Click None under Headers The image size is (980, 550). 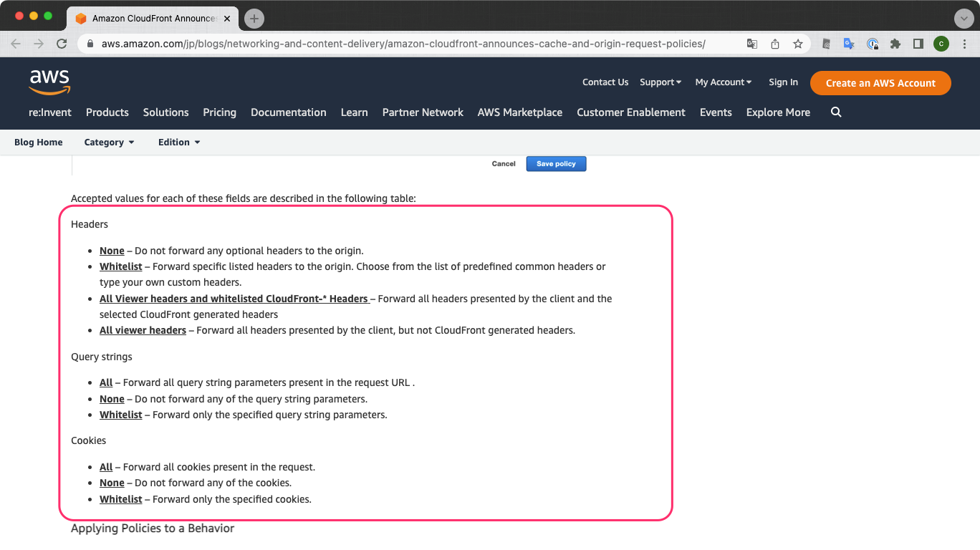[112, 251]
